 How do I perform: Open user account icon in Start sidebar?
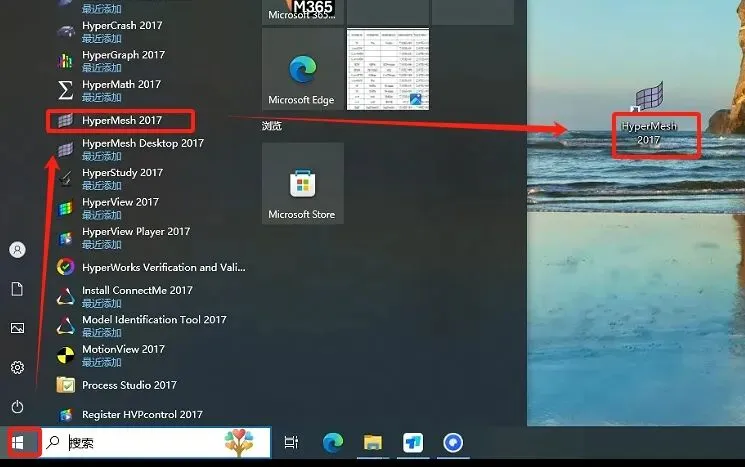pyautogui.click(x=18, y=250)
